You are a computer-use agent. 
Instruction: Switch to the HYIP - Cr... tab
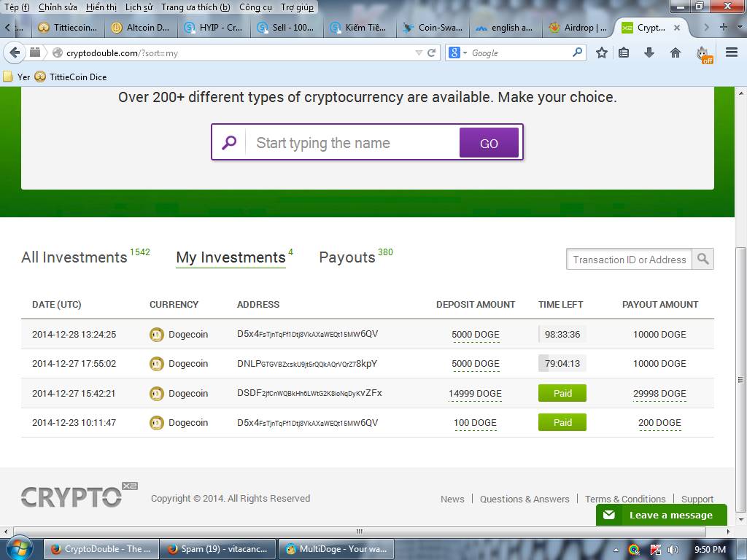(x=214, y=28)
